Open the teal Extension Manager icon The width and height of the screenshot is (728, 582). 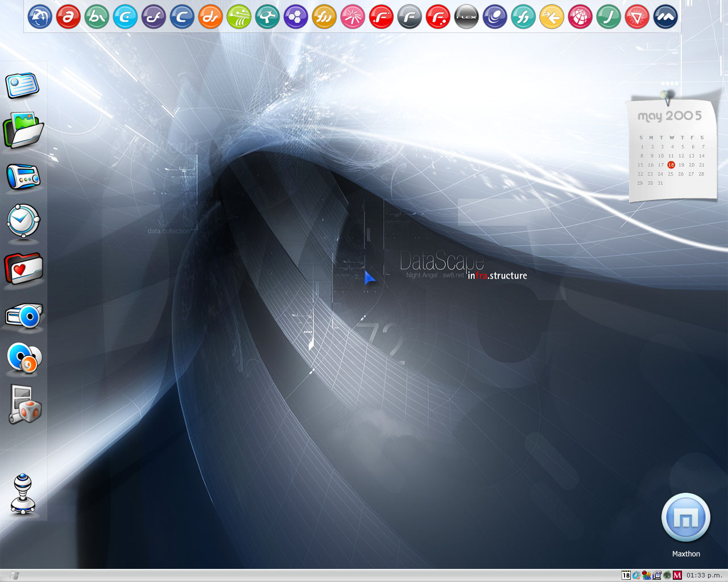coord(267,17)
